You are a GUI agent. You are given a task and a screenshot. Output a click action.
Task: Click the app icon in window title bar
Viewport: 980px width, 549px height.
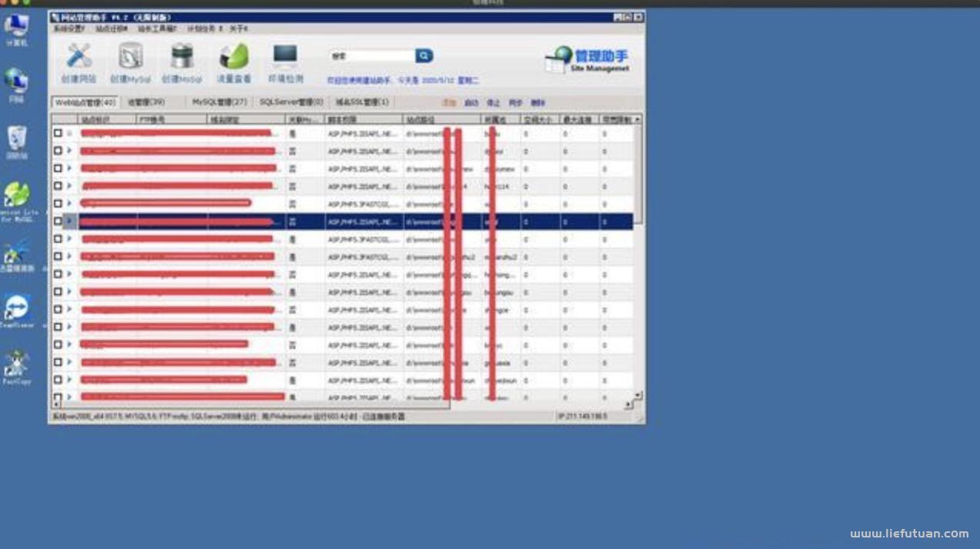(55, 17)
